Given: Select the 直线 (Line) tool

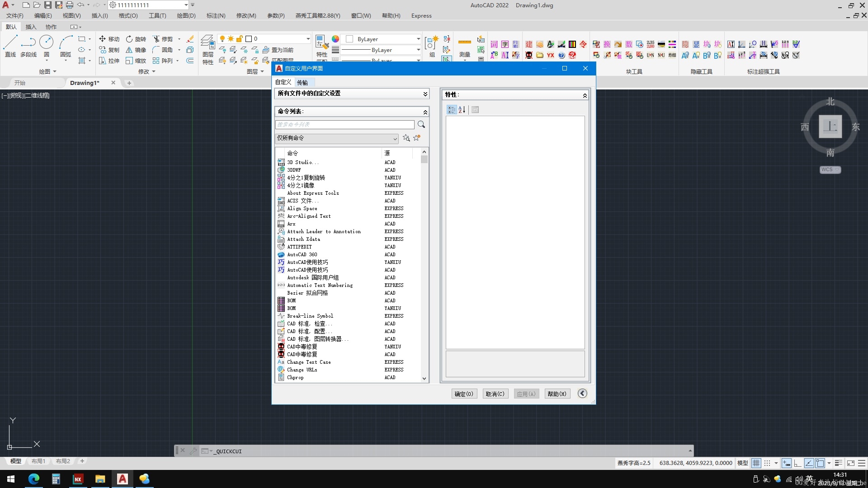Looking at the screenshot, I should pyautogui.click(x=10, y=46).
